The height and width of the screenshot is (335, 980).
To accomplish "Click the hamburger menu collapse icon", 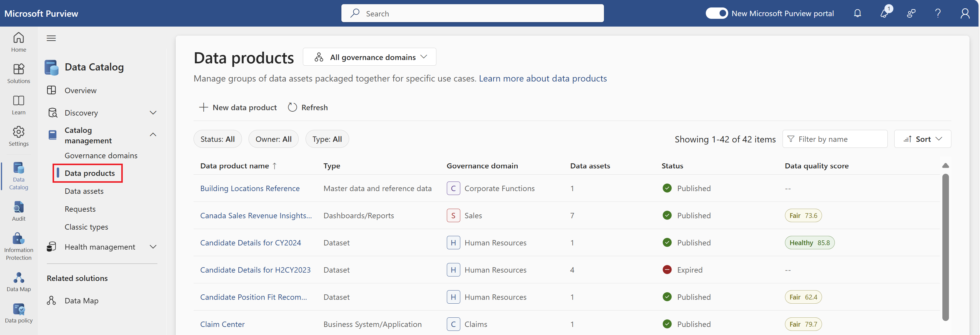I will coord(51,38).
